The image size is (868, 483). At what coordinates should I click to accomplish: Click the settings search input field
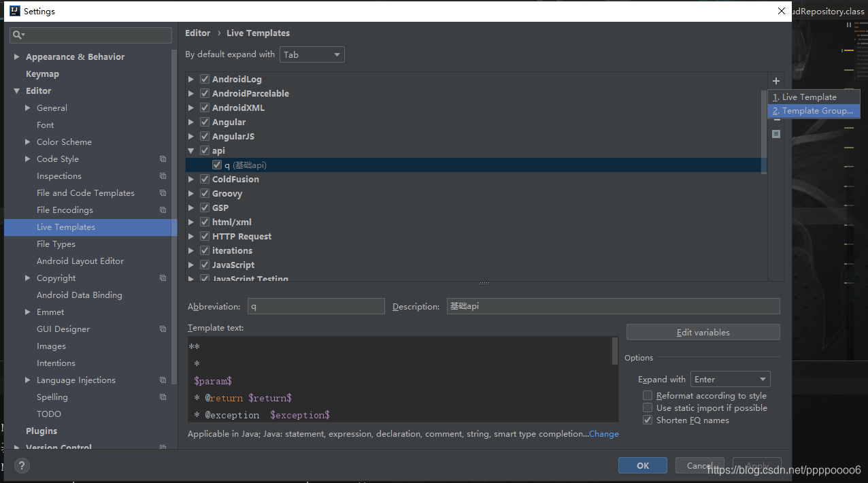point(90,35)
